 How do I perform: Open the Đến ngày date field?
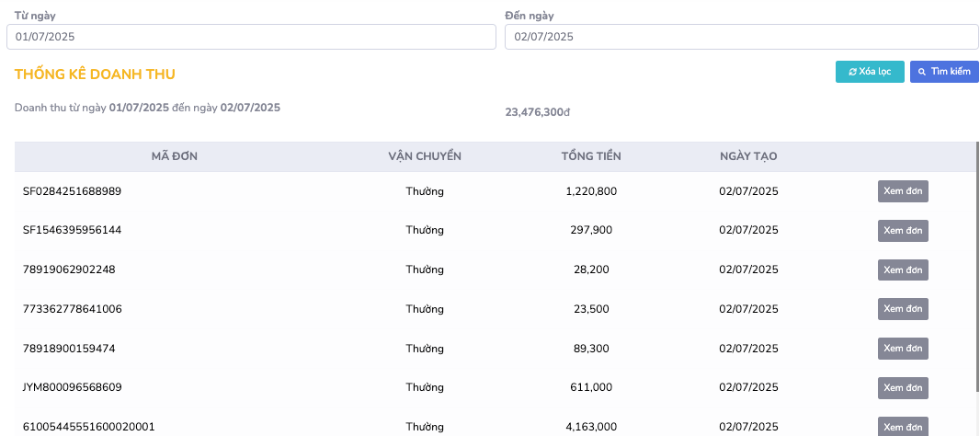point(741,37)
